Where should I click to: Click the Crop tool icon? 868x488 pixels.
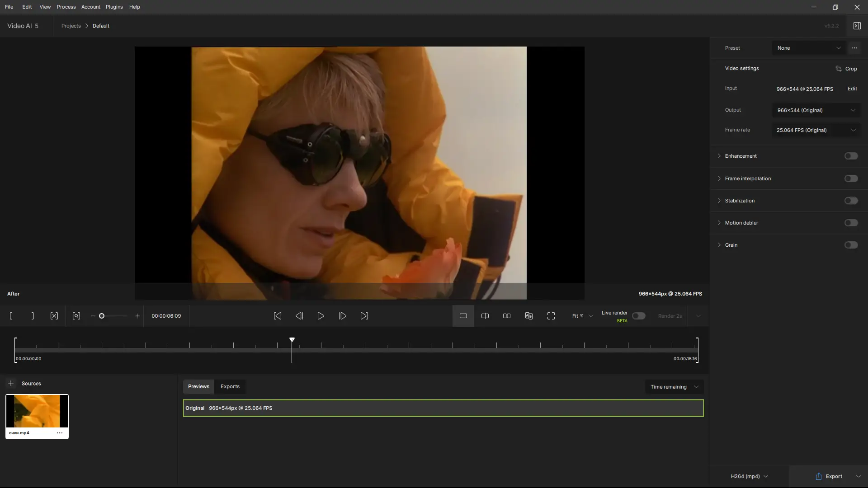point(839,69)
